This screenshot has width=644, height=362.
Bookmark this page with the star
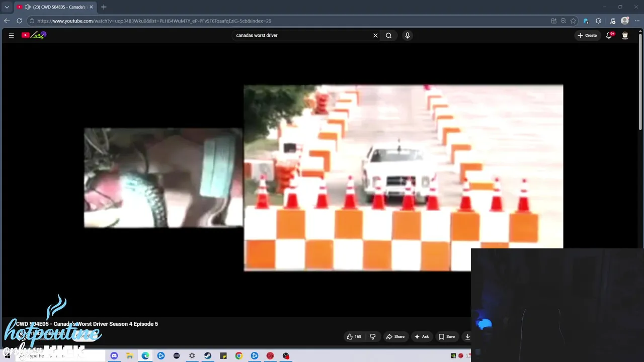point(573,21)
